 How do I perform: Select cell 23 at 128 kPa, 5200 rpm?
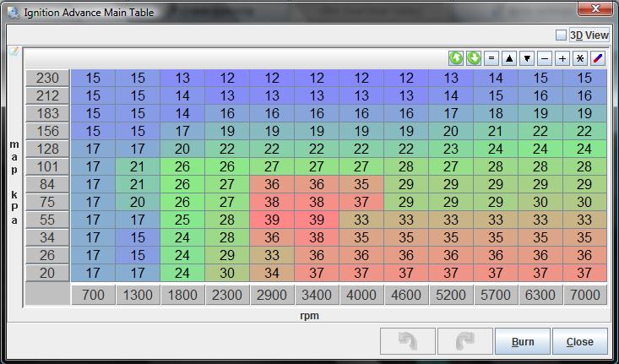pyautogui.click(x=451, y=149)
